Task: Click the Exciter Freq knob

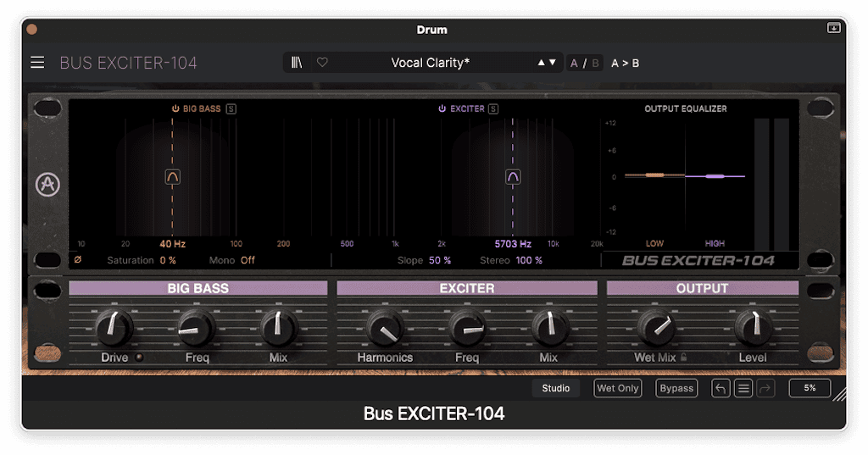Action: (467, 327)
